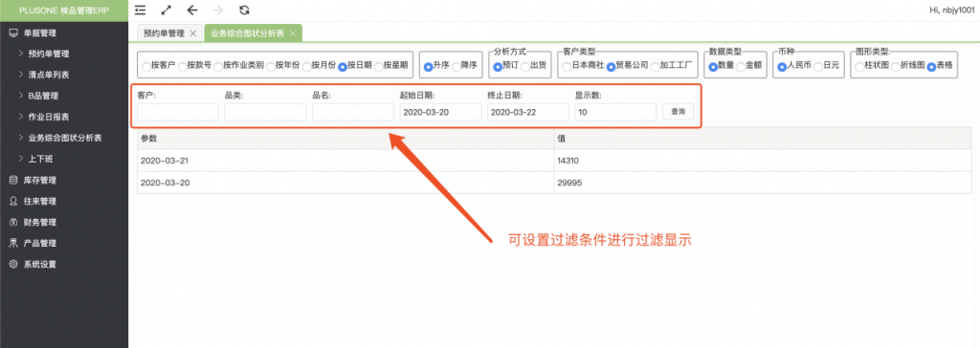Image resolution: width=980 pixels, height=348 pixels.
Task: Close the 预约单管理 tab
Action: [192, 33]
